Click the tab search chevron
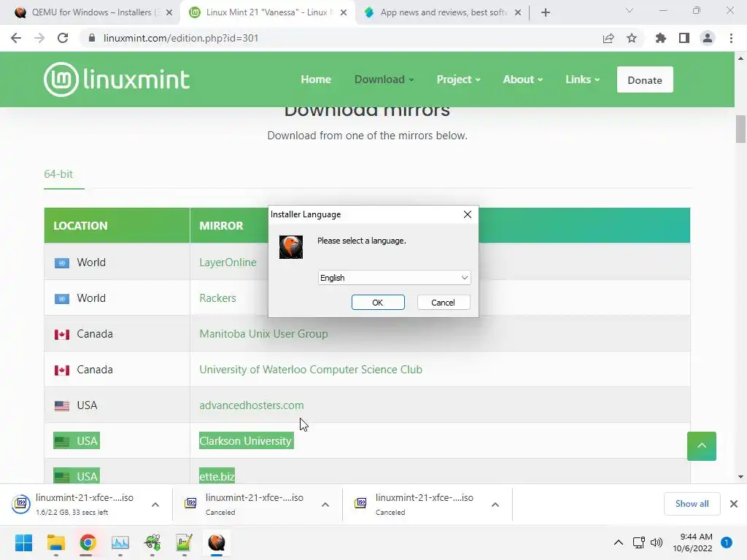747x560 pixels. tap(630, 10)
